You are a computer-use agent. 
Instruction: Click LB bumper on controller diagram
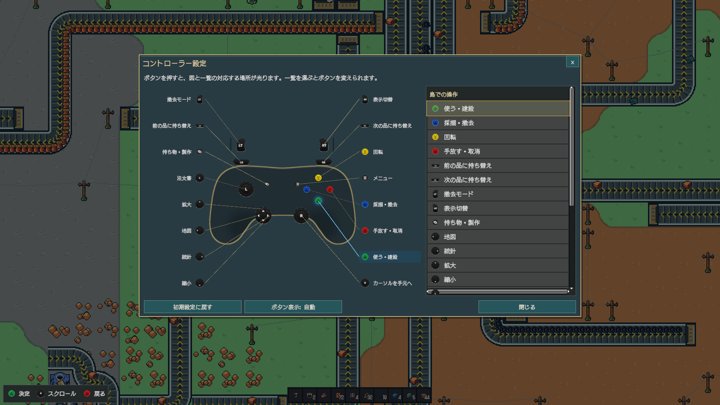tap(241, 162)
